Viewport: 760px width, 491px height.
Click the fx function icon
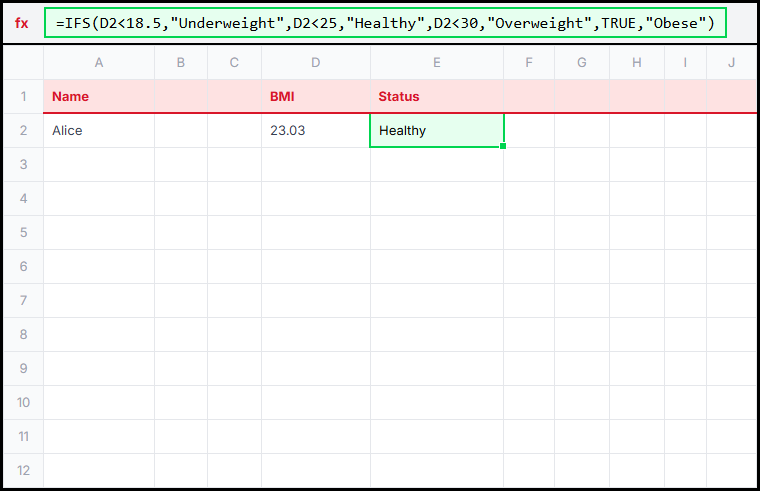(22, 23)
